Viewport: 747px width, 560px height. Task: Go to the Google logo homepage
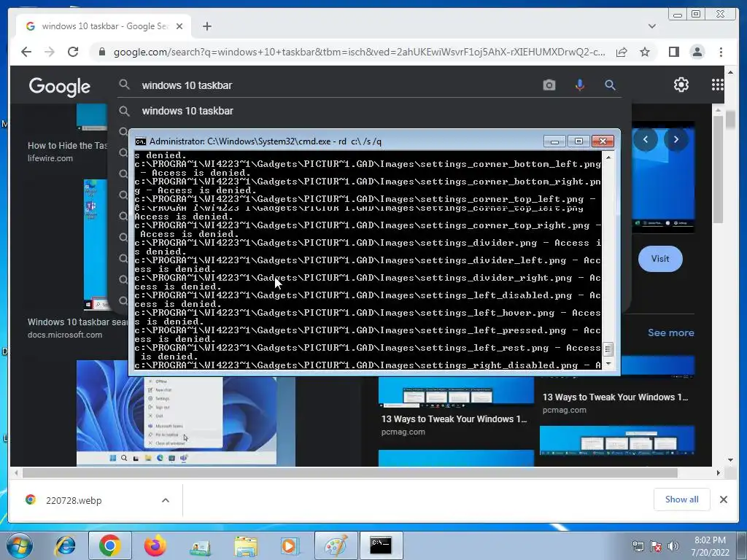60,86
